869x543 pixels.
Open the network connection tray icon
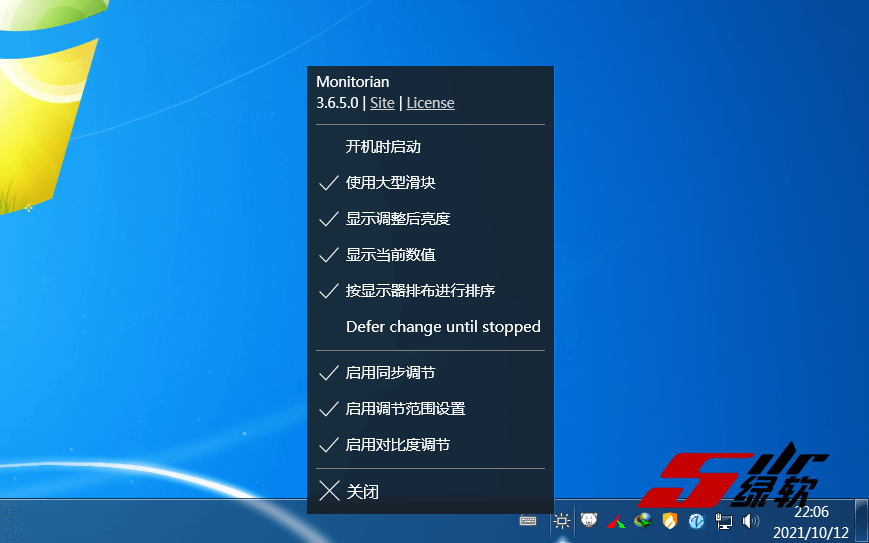point(724,521)
